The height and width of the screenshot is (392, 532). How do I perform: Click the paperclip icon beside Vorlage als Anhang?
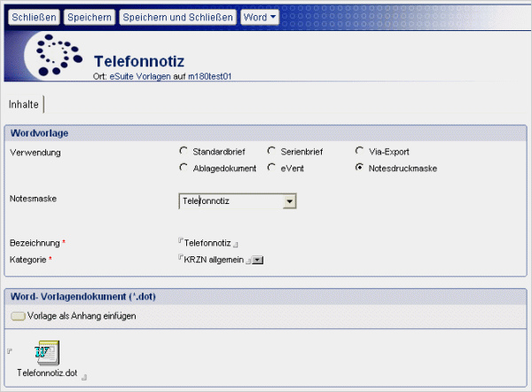point(18,316)
